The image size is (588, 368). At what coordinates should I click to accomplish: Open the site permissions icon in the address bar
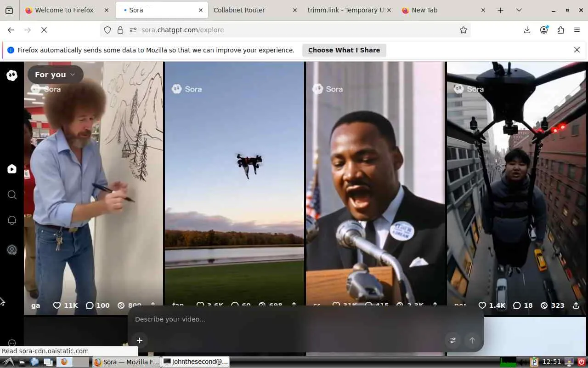[x=133, y=30]
